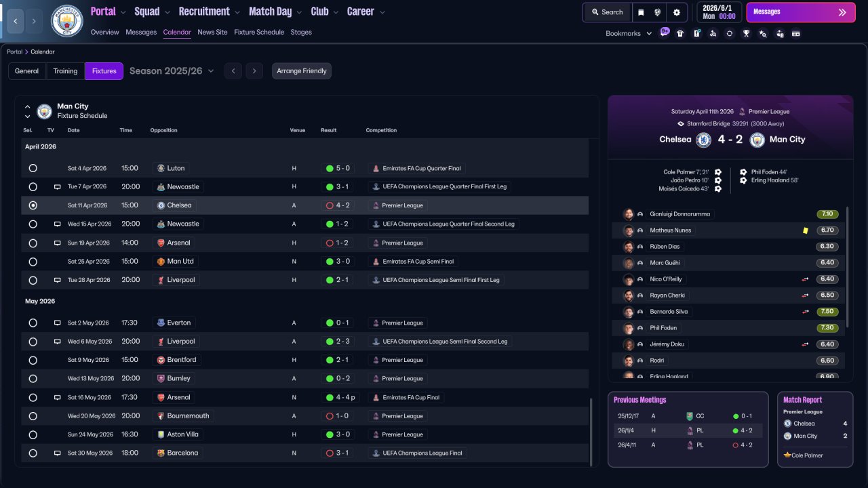Image resolution: width=868 pixels, height=488 pixels.
Task: Click the player list scrollbar in the match panel
Action: click(848, 266)
